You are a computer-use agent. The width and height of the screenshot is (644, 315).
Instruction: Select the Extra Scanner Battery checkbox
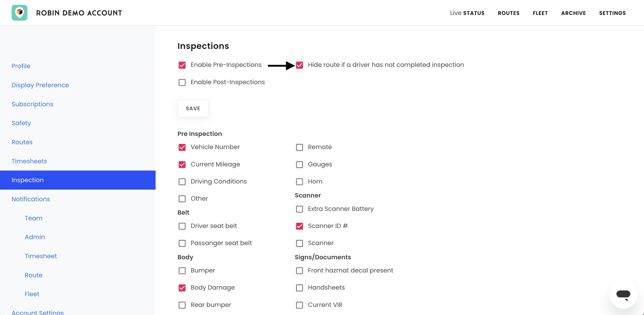[x=299, y=209]
